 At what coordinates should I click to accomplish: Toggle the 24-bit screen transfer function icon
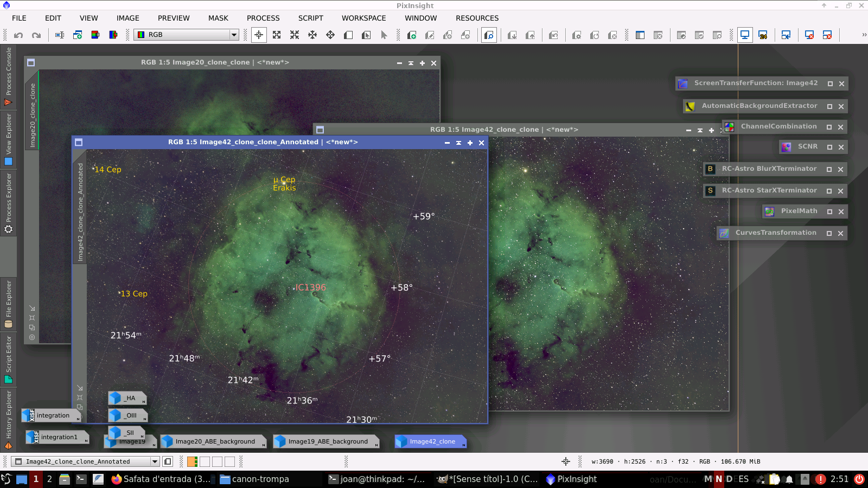tap(763, 35)
